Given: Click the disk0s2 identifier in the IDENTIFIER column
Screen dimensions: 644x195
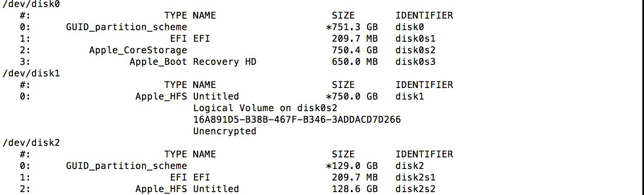Looking at the screenshot, I should (416, 50).
